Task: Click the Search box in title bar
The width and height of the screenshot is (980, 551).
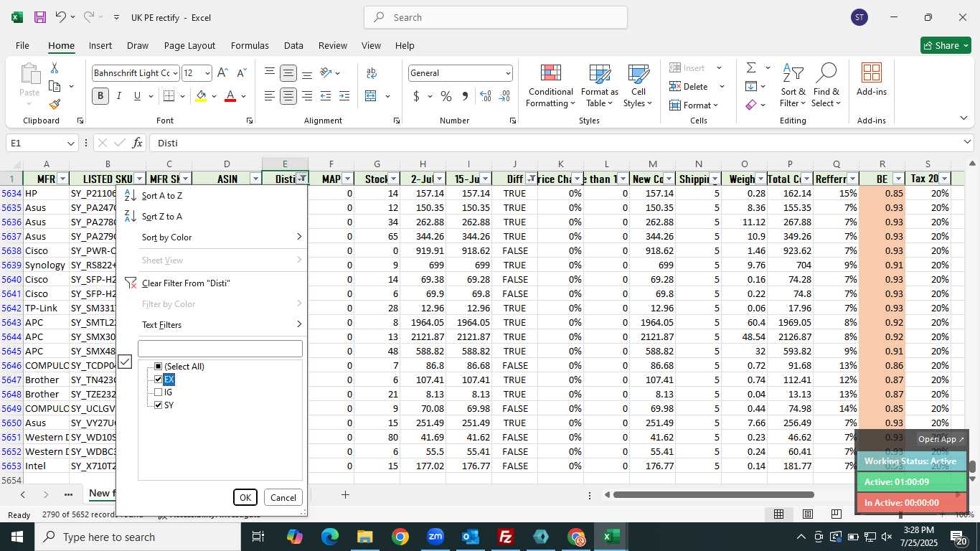Action: point(496,17)
